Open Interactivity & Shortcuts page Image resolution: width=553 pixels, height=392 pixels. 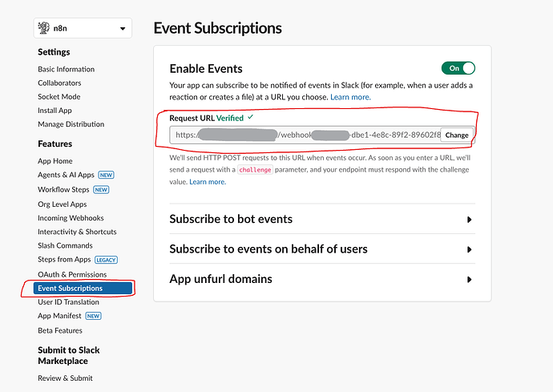(x=77, y=232)
